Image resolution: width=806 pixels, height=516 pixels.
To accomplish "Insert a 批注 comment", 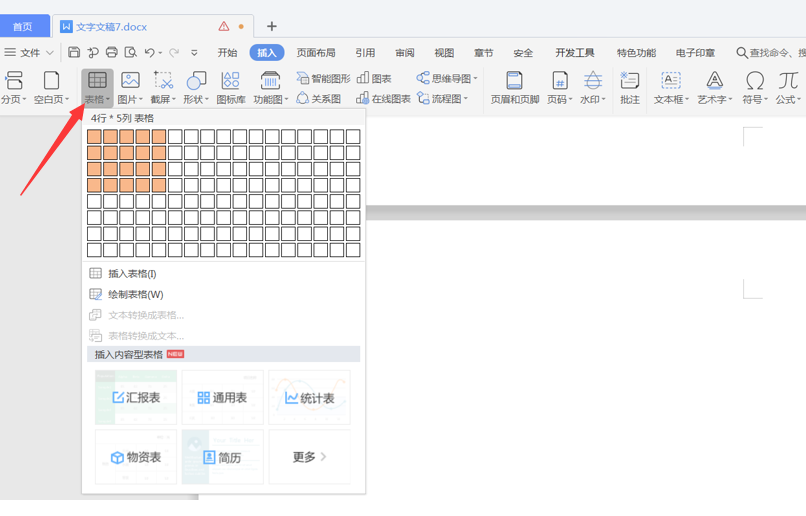I will pos(630,88).
